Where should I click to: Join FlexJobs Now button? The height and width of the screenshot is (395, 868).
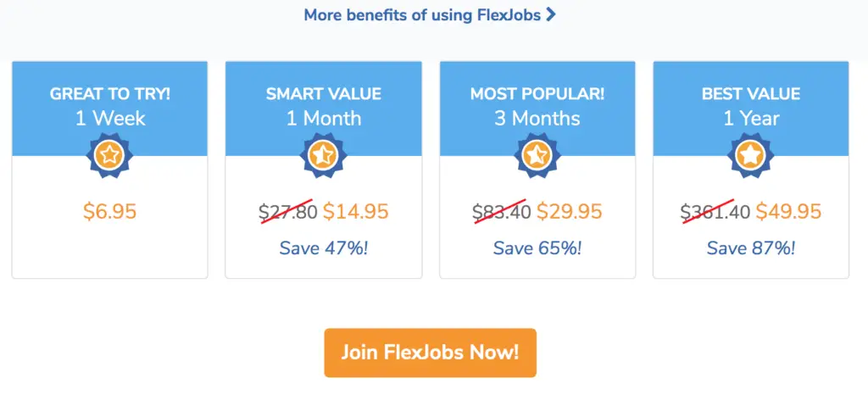[430, 353]
